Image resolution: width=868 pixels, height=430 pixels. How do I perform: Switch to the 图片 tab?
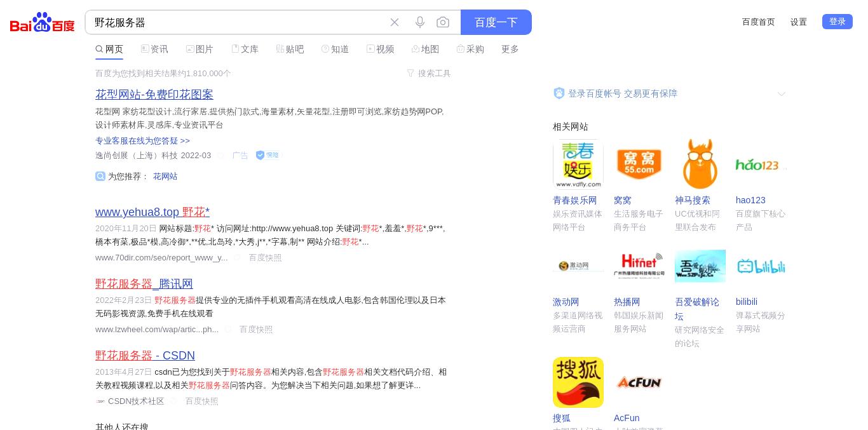pyautogui.click(x=200, y=49)
